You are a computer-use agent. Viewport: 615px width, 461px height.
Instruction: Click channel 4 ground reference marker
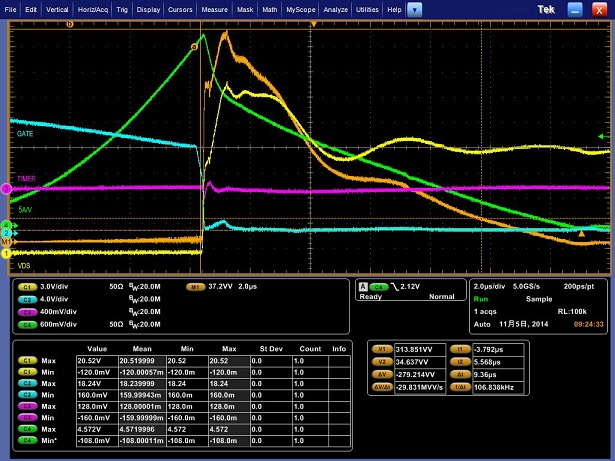[8, 225]
